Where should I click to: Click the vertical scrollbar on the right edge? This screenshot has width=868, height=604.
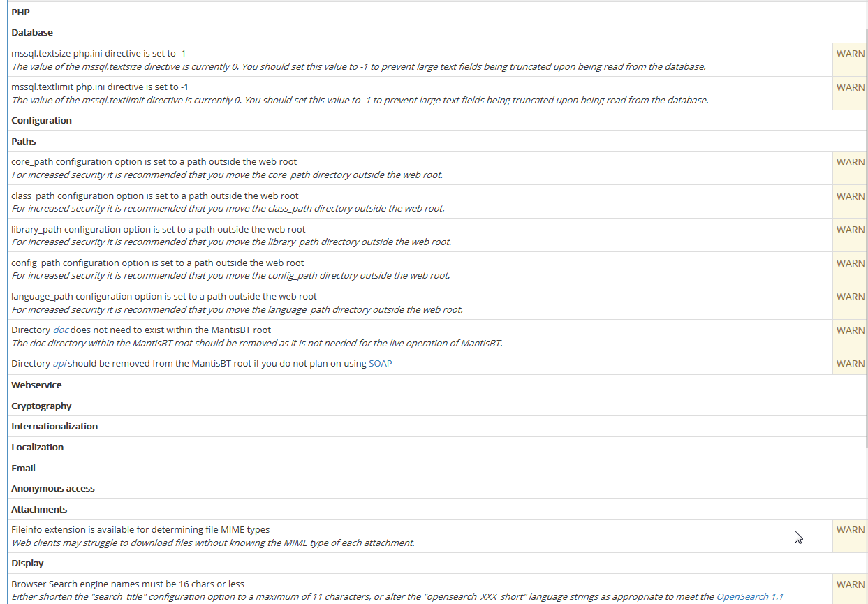867,237
